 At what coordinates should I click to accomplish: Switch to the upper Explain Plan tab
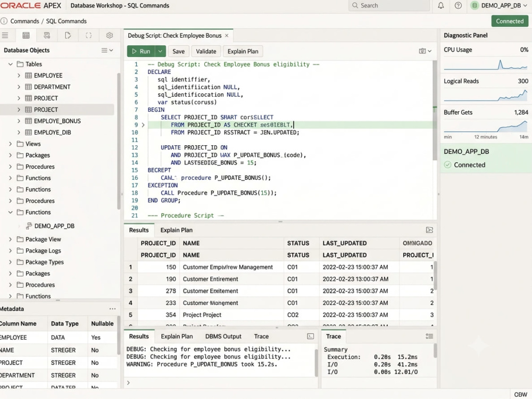pos(177,230)
